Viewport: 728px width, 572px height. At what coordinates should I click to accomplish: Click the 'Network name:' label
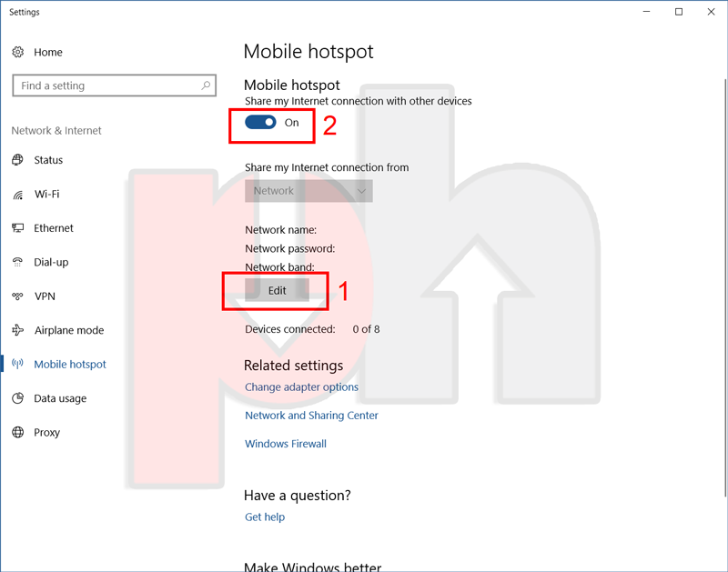pyautogui.click(x=281, y=230)
